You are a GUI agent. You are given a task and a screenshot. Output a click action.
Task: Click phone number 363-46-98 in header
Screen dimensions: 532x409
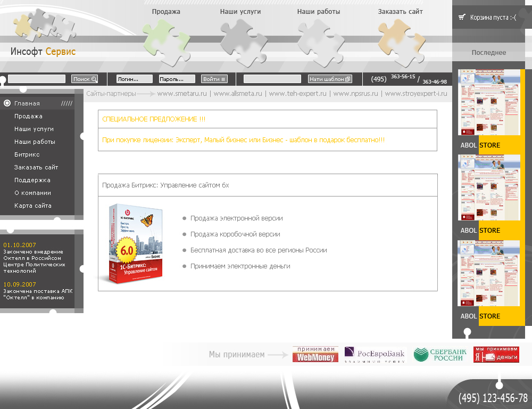tap(434, 81)
